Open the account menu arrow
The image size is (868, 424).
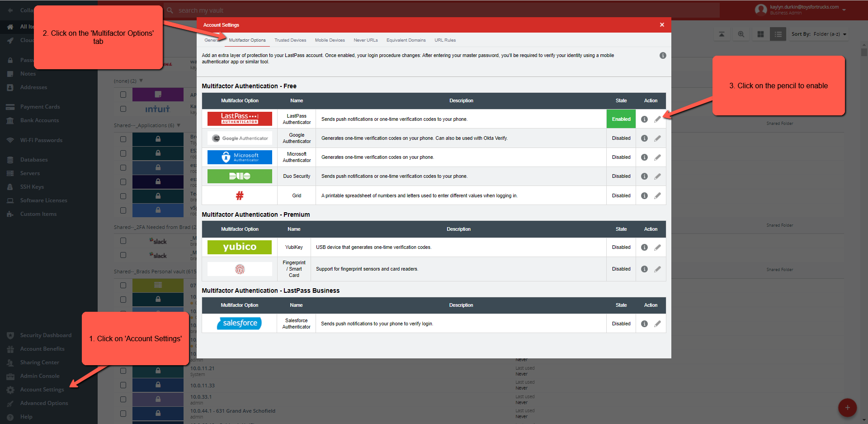tap(844, 10)
